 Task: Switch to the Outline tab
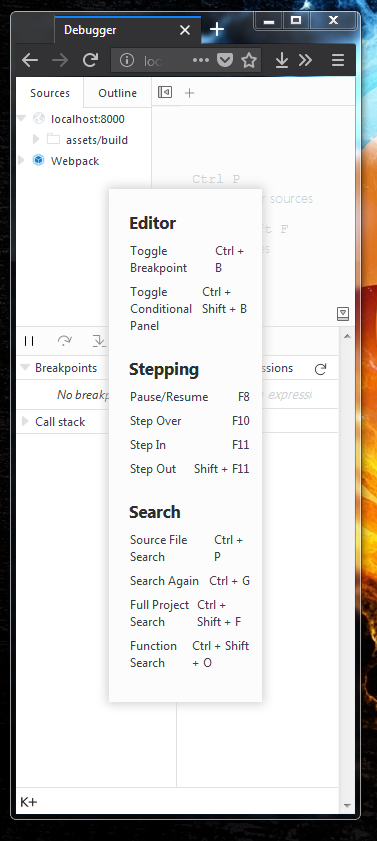tap(117, 93)
